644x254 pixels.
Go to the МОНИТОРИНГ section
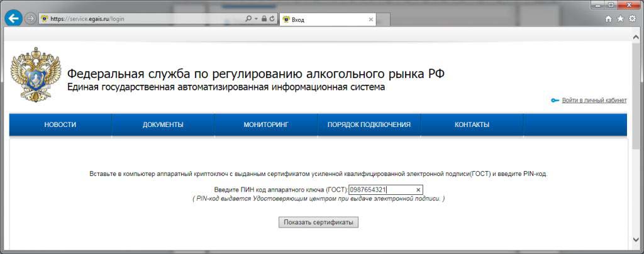coord(265,124)
